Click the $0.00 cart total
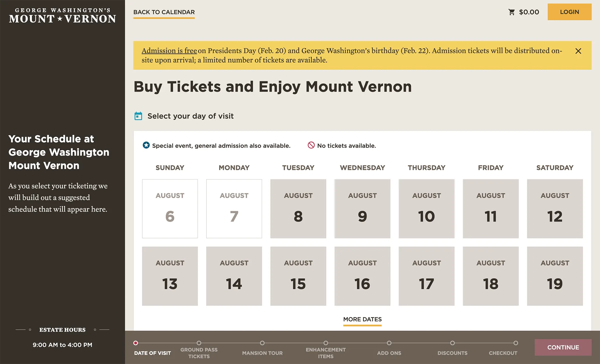Viewport: 600px width, 364px height. pyautogui.click(x=529, y=12)
